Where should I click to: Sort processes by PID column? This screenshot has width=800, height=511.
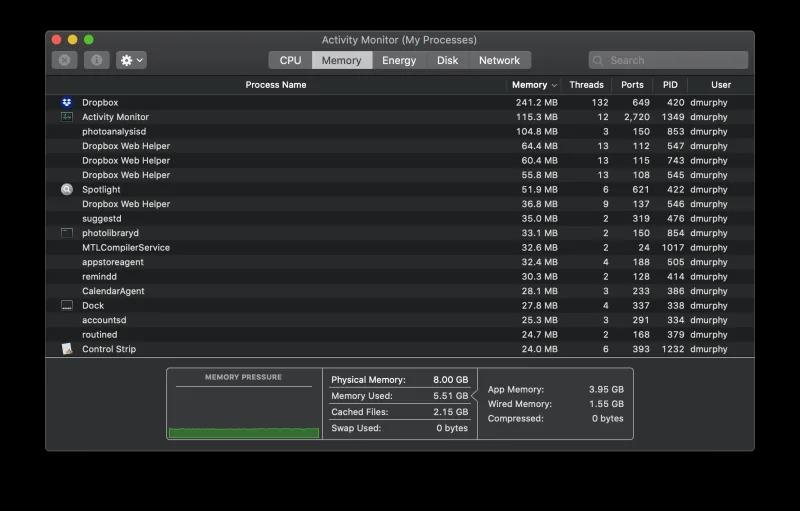669,85
